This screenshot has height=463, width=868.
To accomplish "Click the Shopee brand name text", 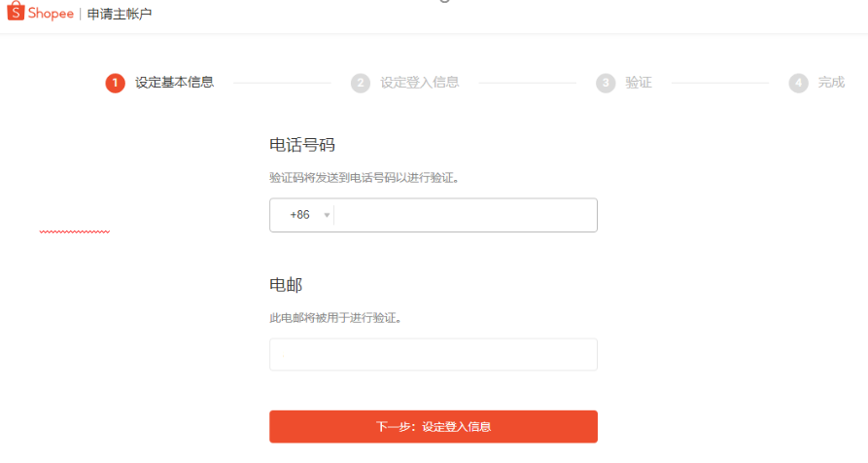I will (51, 14).
